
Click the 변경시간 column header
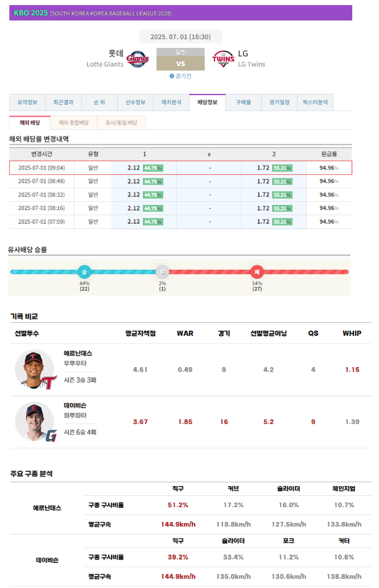(x=42, y=154)
